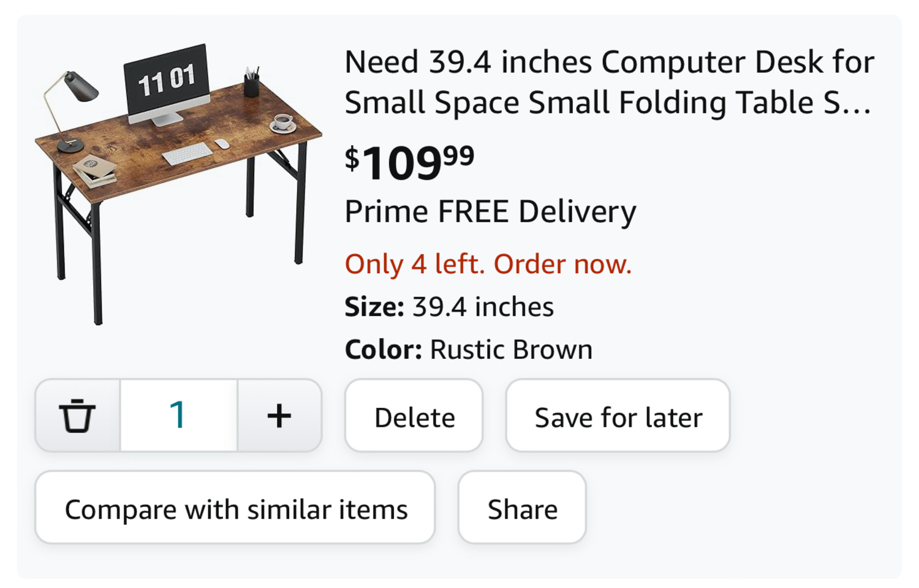This screenshot has height=588, width=919.
Task: Click Prime FREE Delivery text
Action: [490, 212]
